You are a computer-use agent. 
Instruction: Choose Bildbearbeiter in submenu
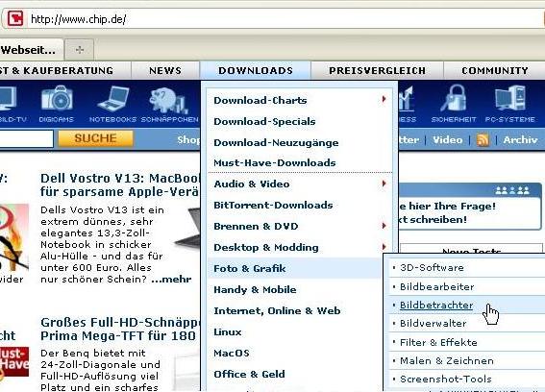[437, 286]
